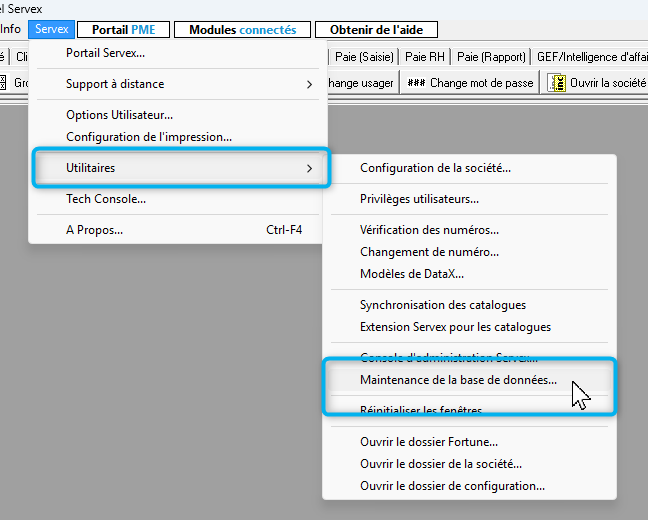Choose Synchronisation des catalogues
The image size is (648, 520).
pyautogui.click(x=442, y=305)
